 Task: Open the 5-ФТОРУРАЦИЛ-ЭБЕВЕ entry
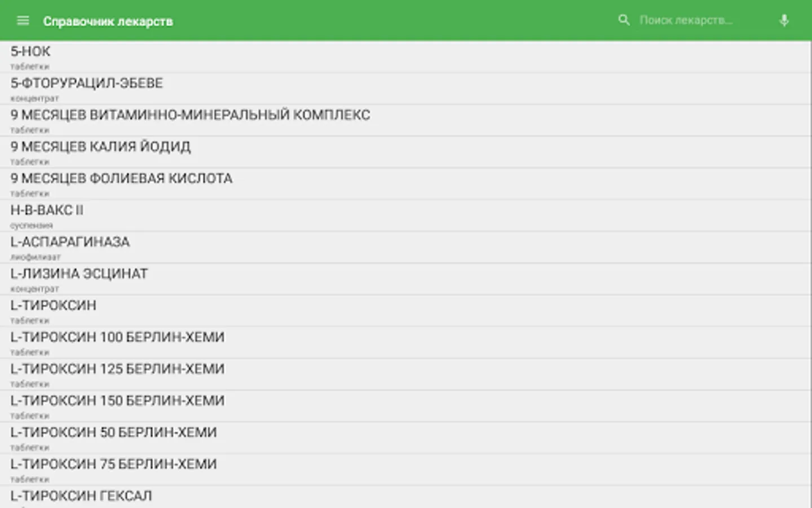point(406,89)
